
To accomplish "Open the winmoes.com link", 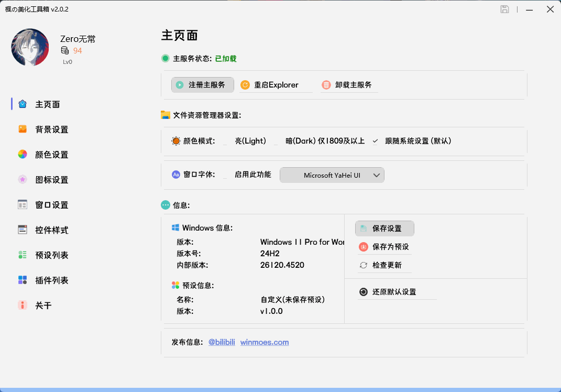I will pyautogui.click(x=265, y=342).
